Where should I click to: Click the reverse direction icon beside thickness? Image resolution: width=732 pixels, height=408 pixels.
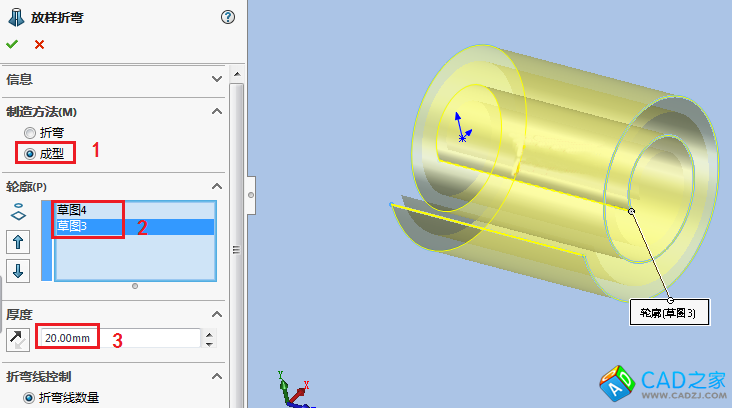point(18,339)
